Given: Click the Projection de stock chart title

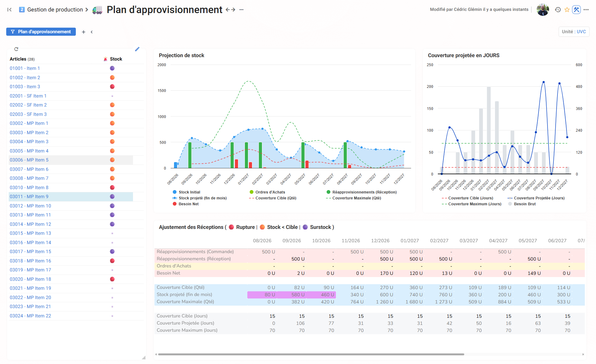Looking at the screenshot, I should [181, 56].
